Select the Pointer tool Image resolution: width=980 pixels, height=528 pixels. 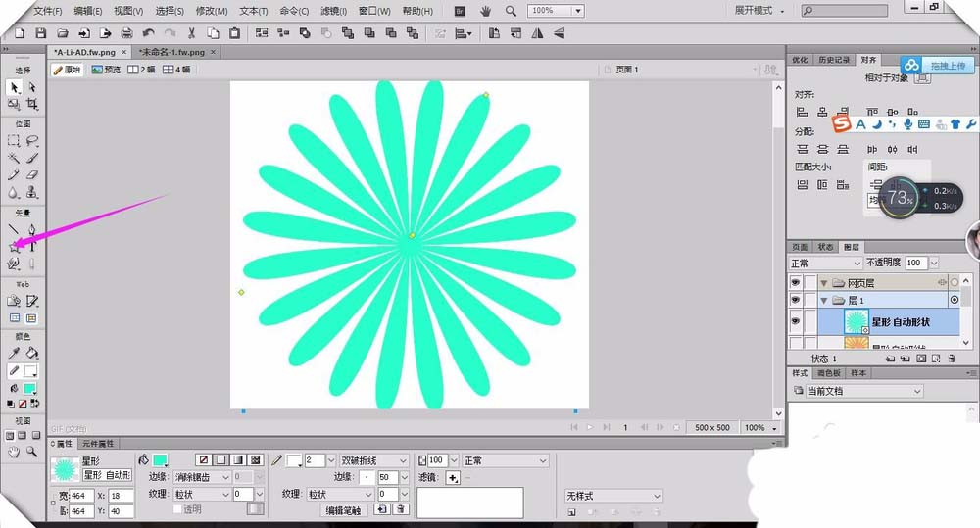coord(14,87)
